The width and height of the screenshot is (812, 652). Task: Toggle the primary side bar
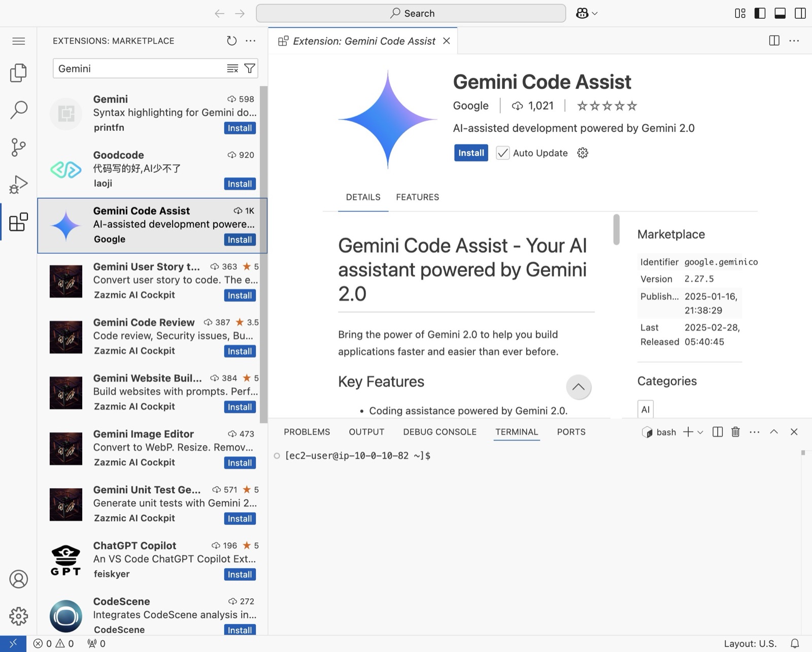pyautogui.click(x=760, y=13)
